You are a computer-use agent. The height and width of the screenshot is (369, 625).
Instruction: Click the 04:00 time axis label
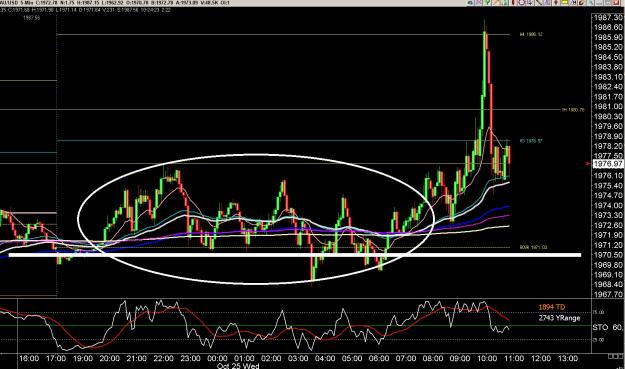click(x=325, y=358)
